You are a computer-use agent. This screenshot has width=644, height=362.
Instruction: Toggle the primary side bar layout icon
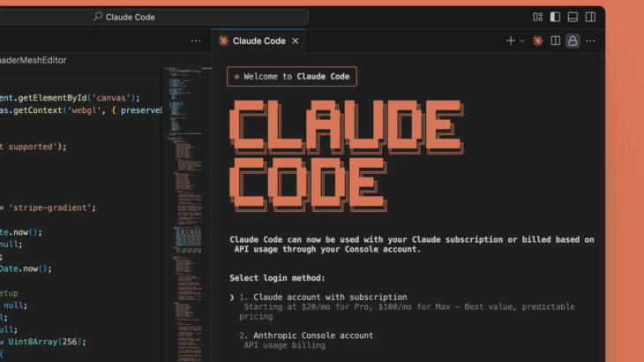[x=555, y=17]
